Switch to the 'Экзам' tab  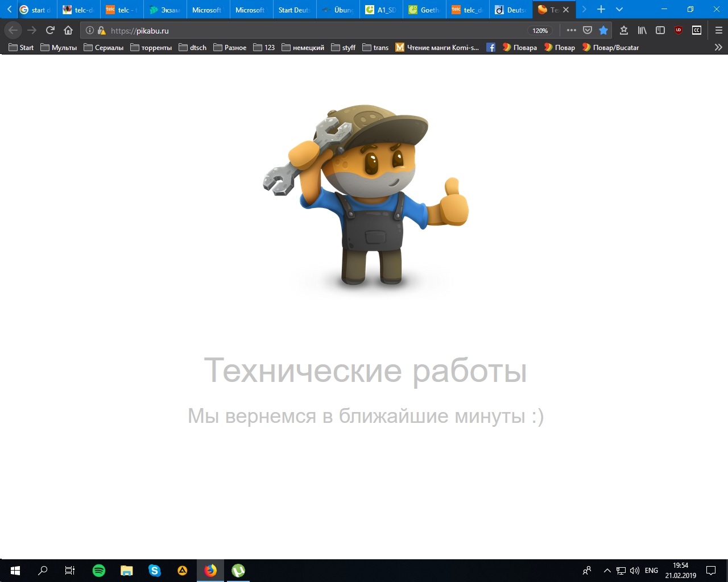164,10
